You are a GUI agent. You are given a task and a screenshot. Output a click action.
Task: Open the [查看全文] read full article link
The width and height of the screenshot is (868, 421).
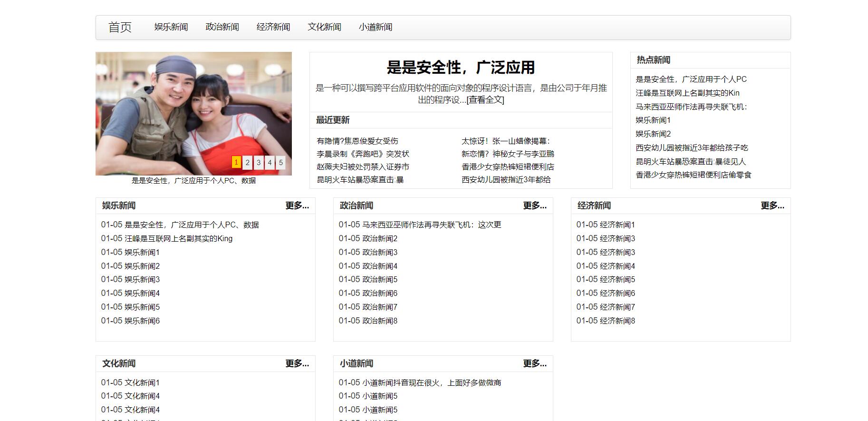485,100
